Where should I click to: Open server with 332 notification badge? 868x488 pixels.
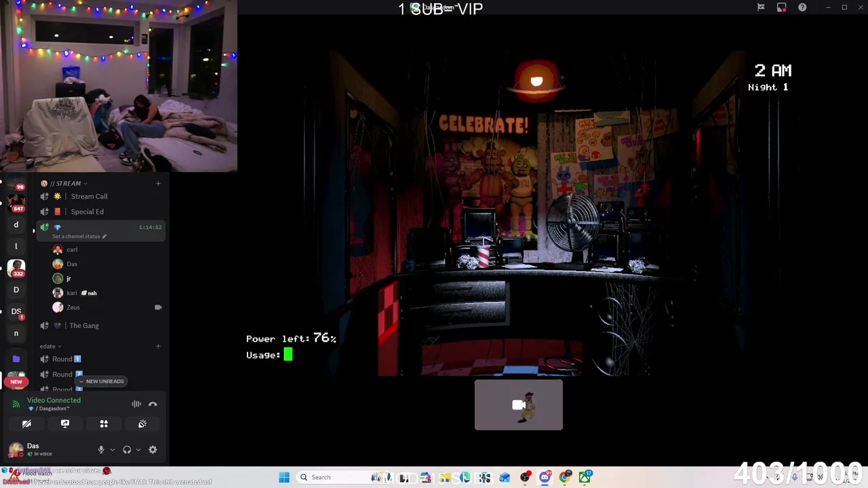16,268
